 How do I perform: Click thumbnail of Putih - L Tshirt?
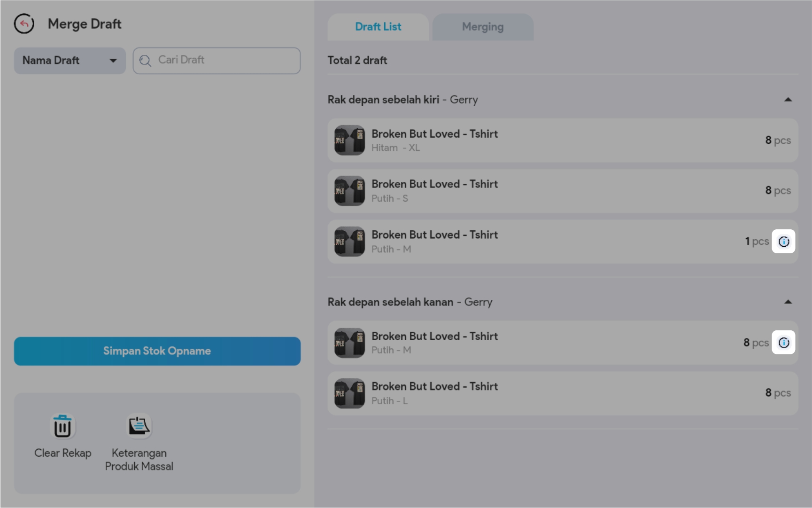349,393
